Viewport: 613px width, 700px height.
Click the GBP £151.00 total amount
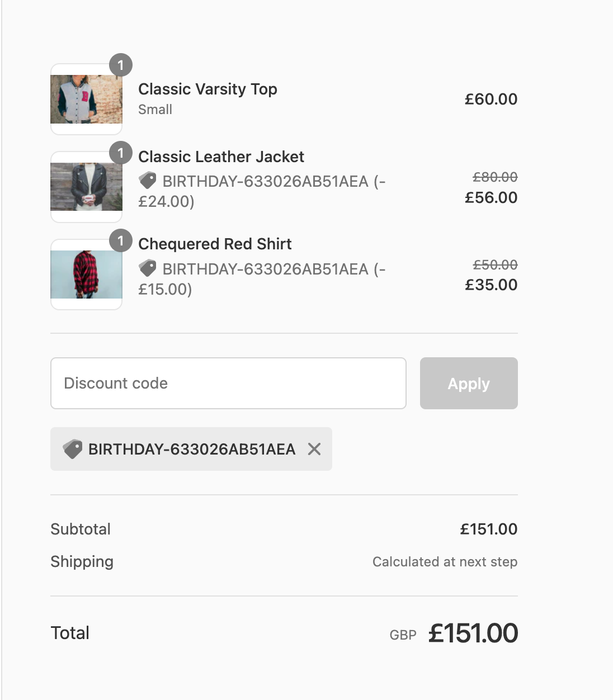(x=473, y=633)
